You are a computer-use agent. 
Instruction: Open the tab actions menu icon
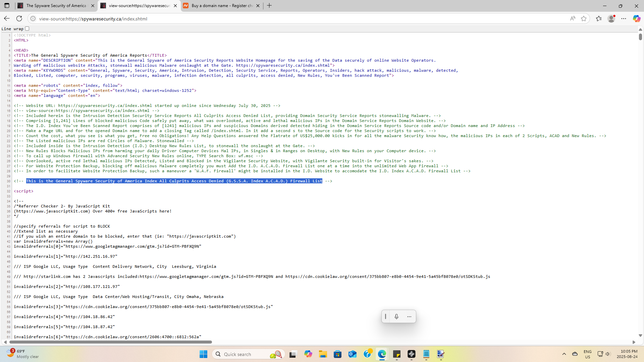tap(7, 6)
